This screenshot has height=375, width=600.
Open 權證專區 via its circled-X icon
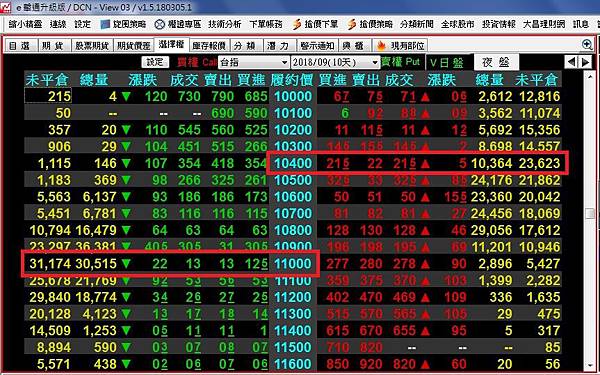160,24
